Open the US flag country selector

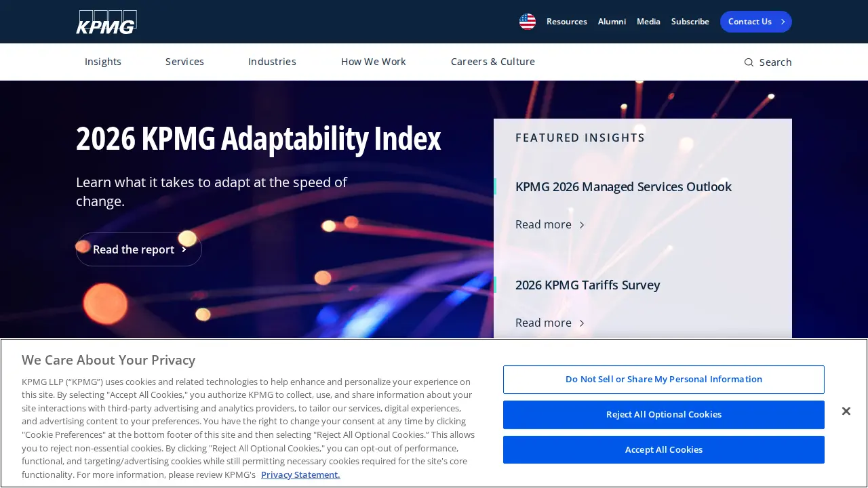(x=528, y=22)
